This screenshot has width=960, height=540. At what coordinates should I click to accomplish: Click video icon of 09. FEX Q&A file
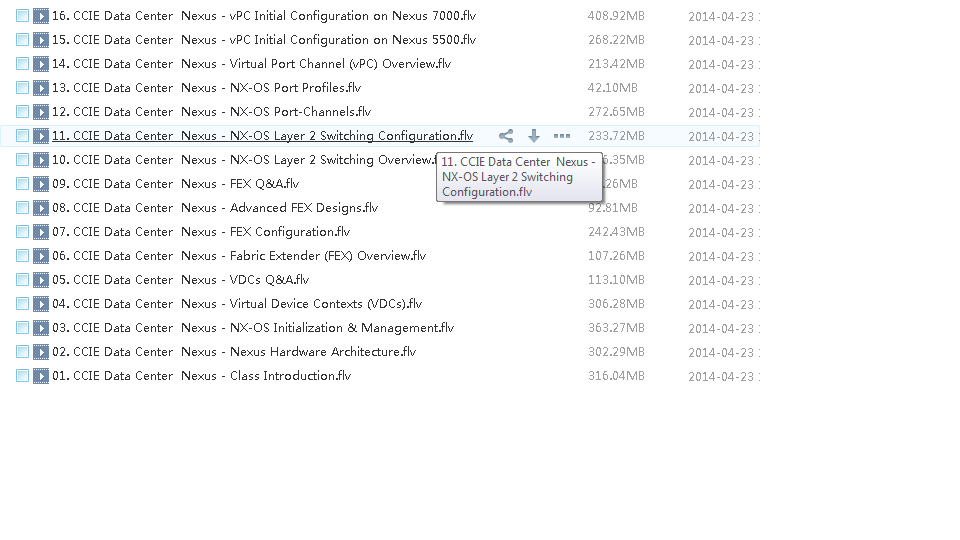tap(41, 184)
